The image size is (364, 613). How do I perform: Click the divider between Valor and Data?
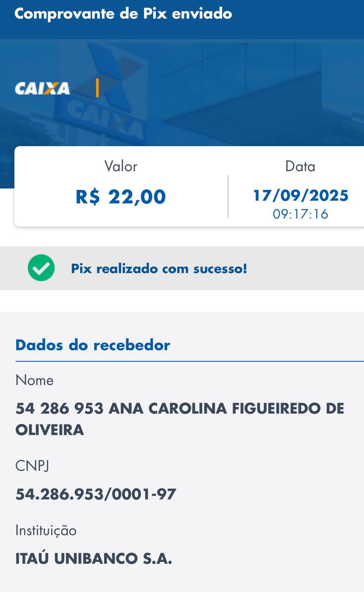click(228, 196)
